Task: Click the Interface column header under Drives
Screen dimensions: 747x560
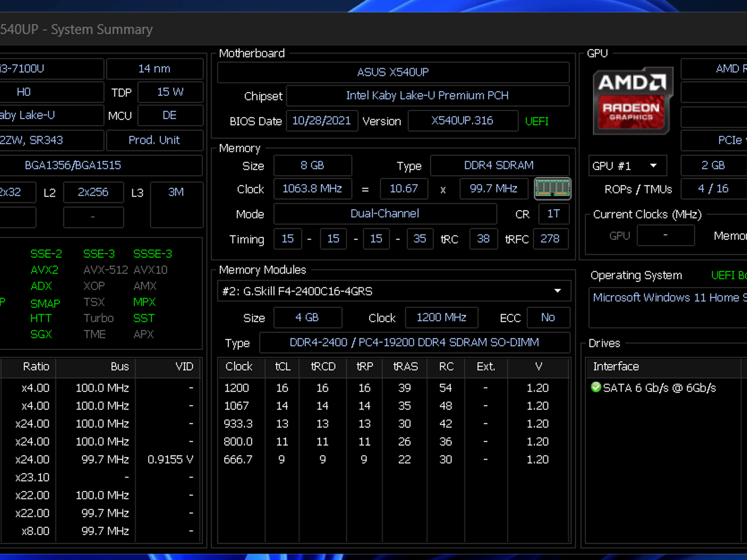Action: pos(663,366)
